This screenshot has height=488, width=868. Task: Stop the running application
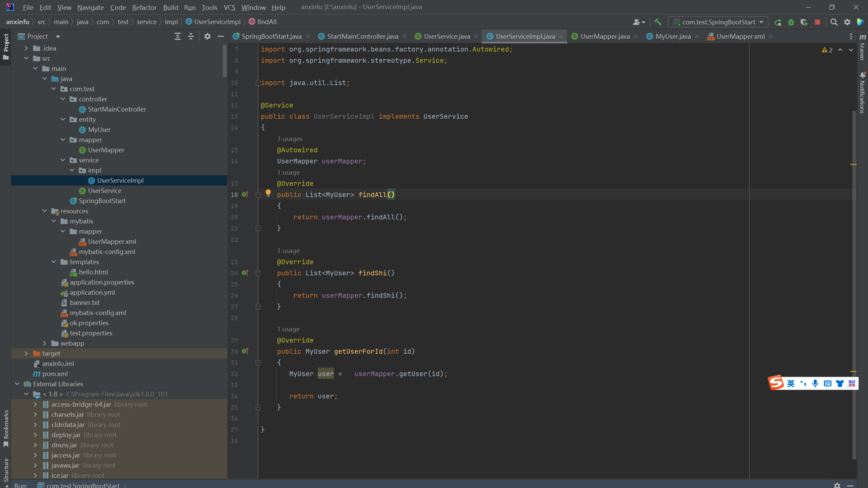(817, 22)
